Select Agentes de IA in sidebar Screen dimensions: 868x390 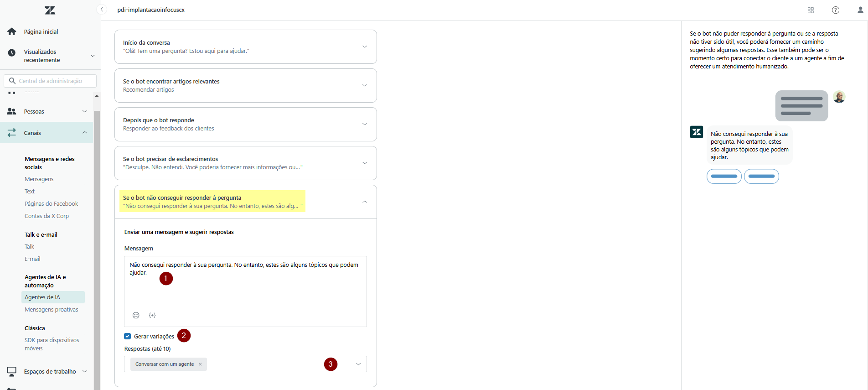(x=42, y=297)
